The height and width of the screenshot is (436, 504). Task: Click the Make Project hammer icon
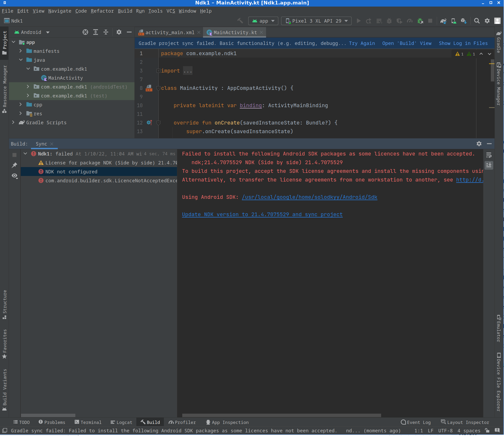[x=240, y=21]
